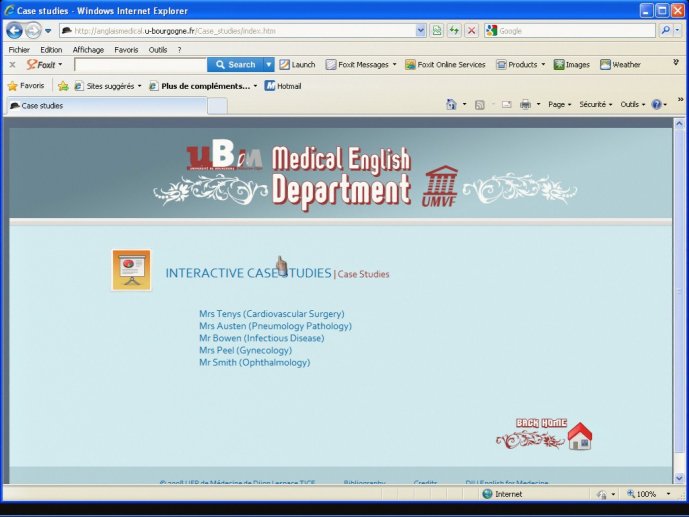Click the UB university logo
689x517 pixels.
tap(225, 155)
